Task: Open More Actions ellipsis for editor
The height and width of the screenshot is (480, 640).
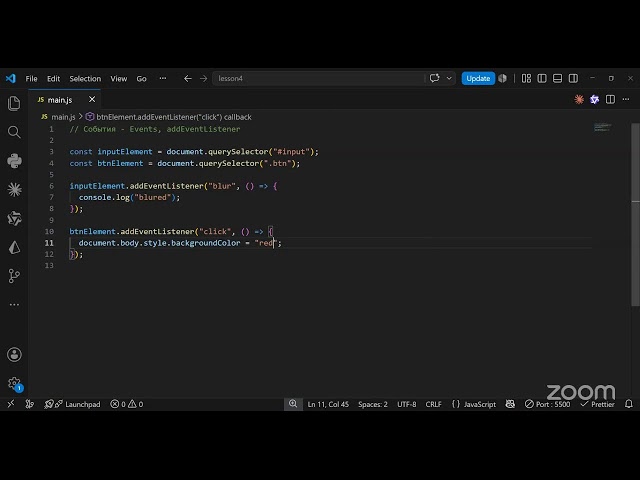Action: click(x=626, y=99)
